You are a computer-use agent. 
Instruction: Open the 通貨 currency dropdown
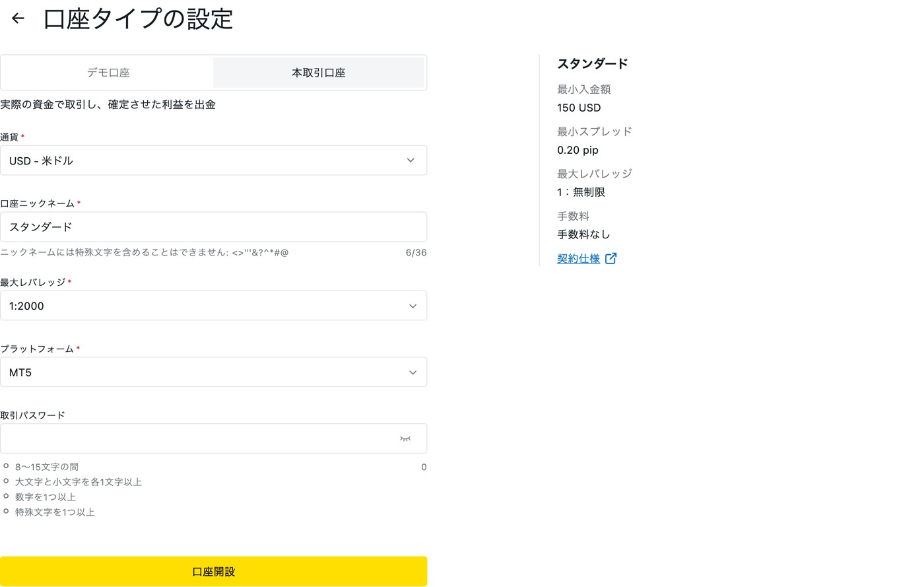213,160
